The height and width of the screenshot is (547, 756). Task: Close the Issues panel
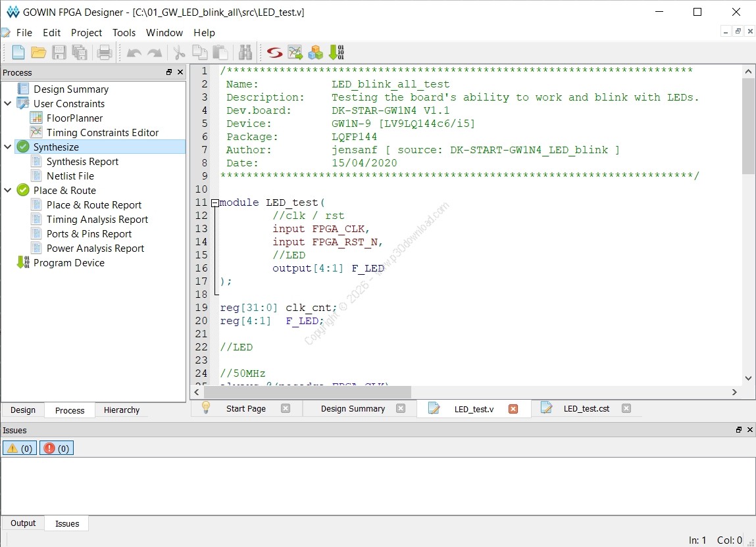[x=749, y=430]
